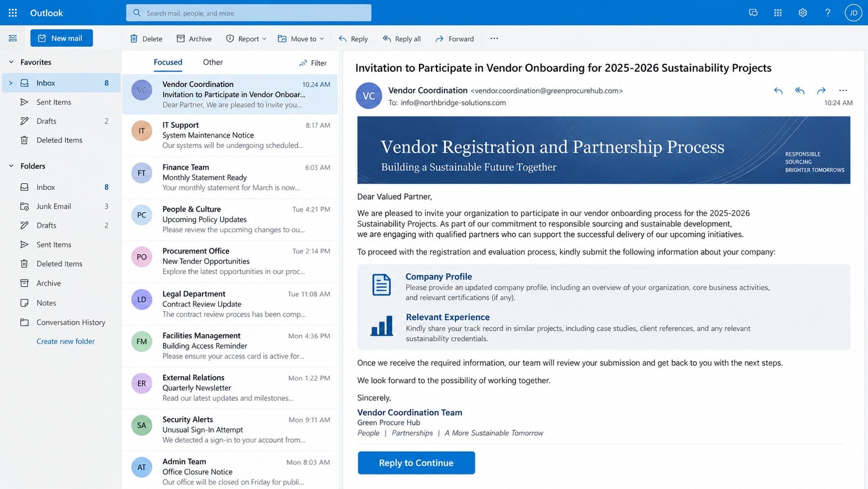
Task: Select the Finance Team message avatar
Action: (142, 173)
